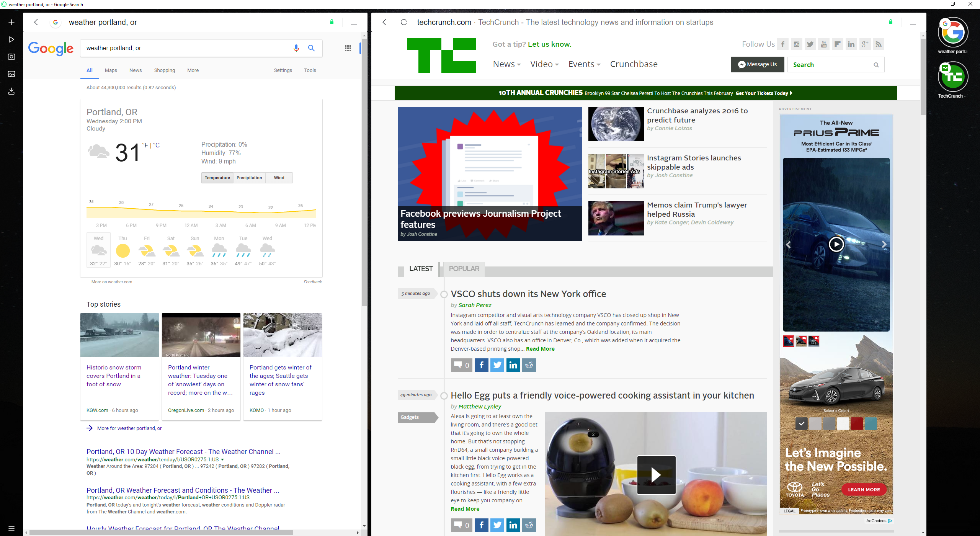This screenshot has height=536, width=980.
Task: Expand the Video dropdown menu
Action: pyautogui.click(x=544, y=64)
